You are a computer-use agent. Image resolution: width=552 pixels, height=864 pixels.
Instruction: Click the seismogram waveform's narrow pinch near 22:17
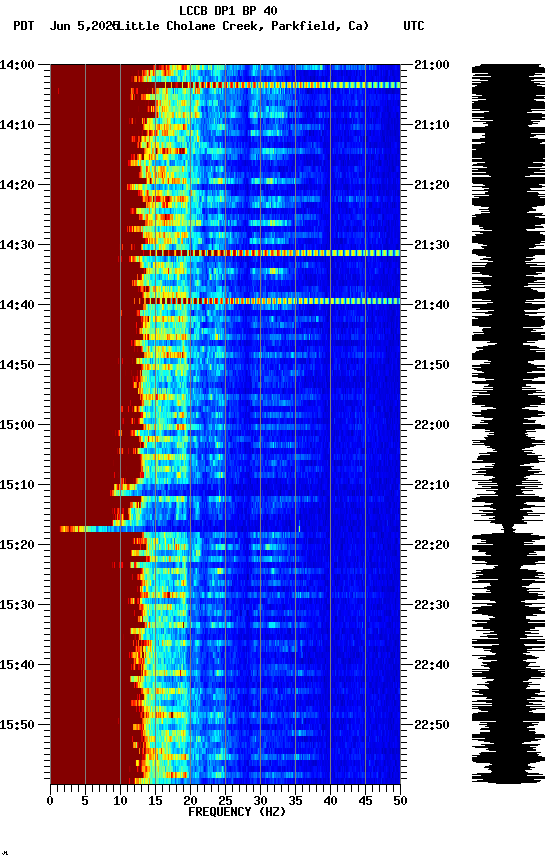click(x=509, y=530)
